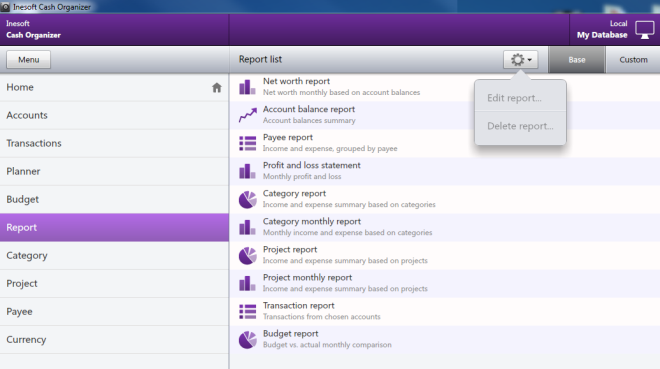Open the Budget report title
Screen dimensions: 660x369
tap(290, 334)
